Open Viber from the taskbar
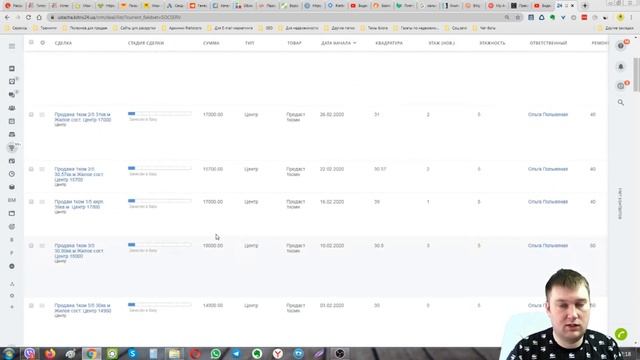640x360 pixels. point(29,353)
